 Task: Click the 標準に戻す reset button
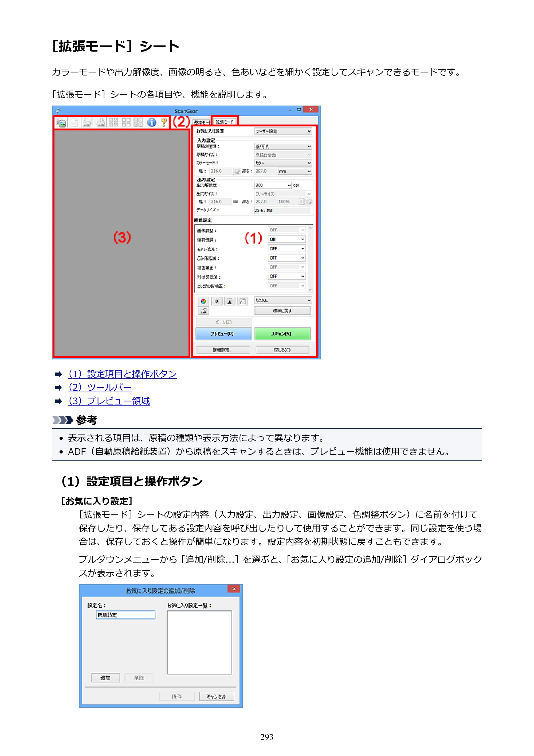click(x=282, y=311)
